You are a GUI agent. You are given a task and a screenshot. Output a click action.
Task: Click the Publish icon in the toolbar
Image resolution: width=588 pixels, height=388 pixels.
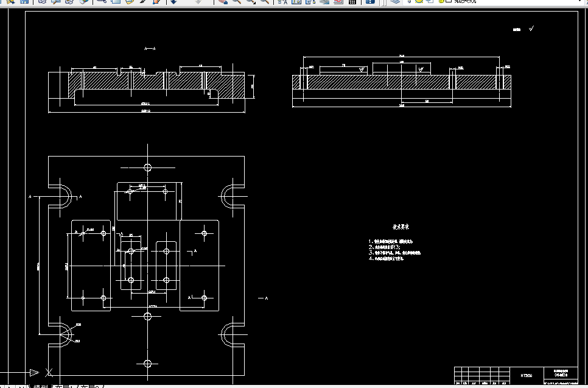(69, 1)
